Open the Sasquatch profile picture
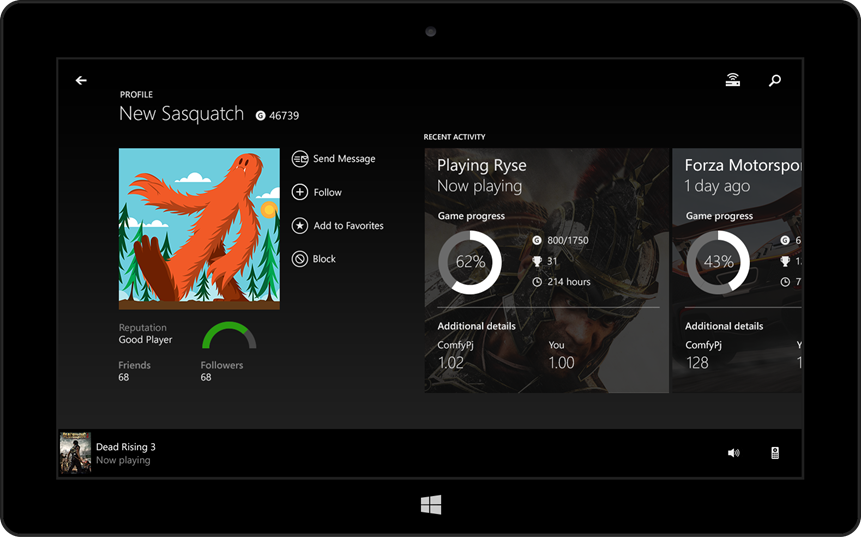 point(199,229)
